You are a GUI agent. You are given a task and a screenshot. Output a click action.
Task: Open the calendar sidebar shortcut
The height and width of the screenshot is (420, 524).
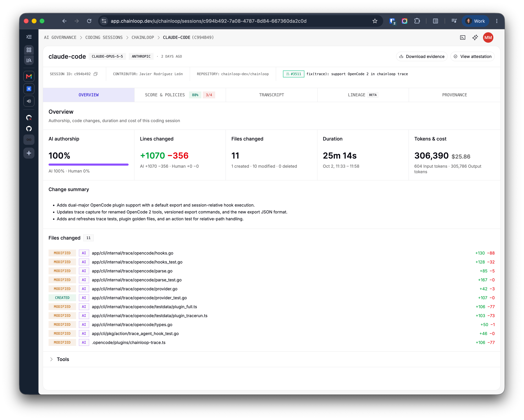[29, 89]
